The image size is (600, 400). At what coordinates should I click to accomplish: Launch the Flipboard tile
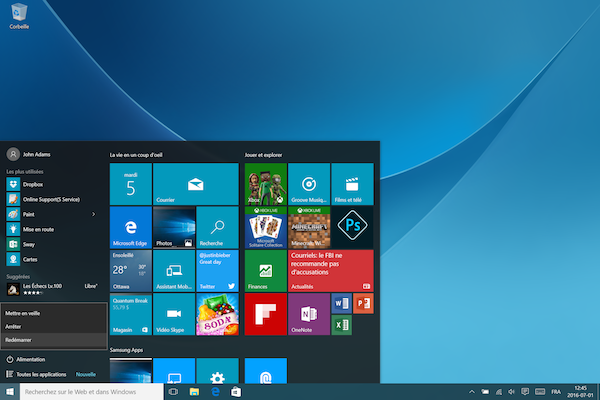266,314
